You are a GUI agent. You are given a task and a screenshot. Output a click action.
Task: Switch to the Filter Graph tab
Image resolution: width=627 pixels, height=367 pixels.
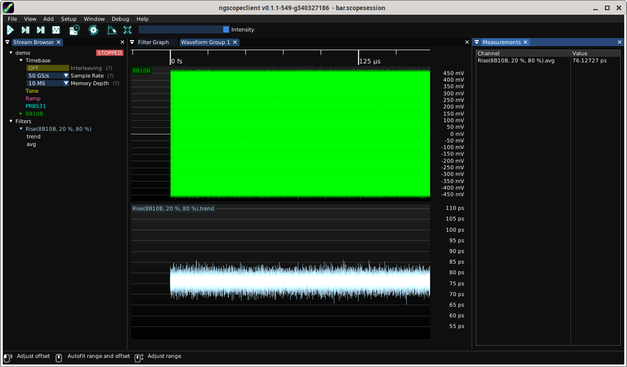click(x=153, y=42)
